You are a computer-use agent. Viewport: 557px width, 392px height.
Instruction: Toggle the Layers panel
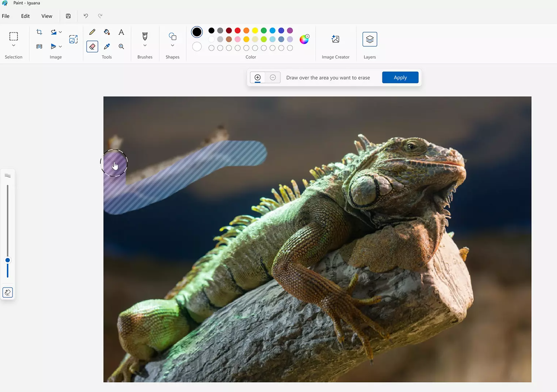pyautogui.click(x=370, y=39)
